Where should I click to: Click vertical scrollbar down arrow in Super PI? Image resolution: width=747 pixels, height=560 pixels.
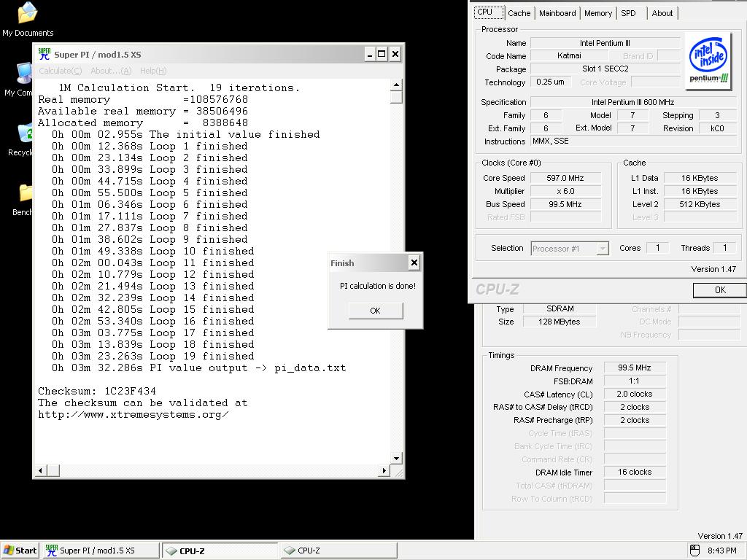396,459
